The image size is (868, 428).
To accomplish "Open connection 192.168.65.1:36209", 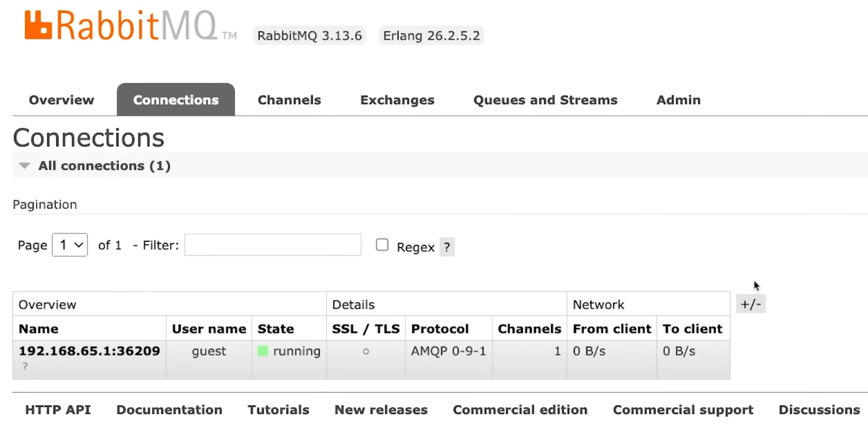I will pyautogui.click(x=89, y=351).
